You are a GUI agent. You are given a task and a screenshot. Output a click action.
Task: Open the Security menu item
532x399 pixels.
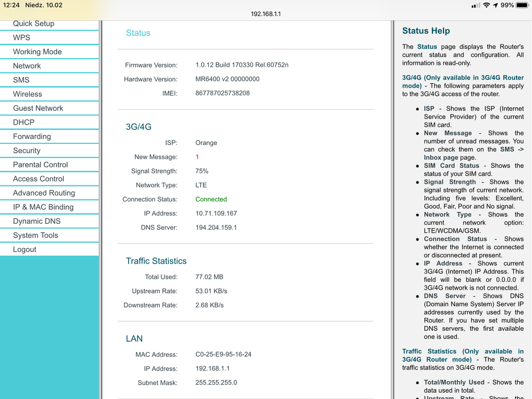tap(27, 151)
